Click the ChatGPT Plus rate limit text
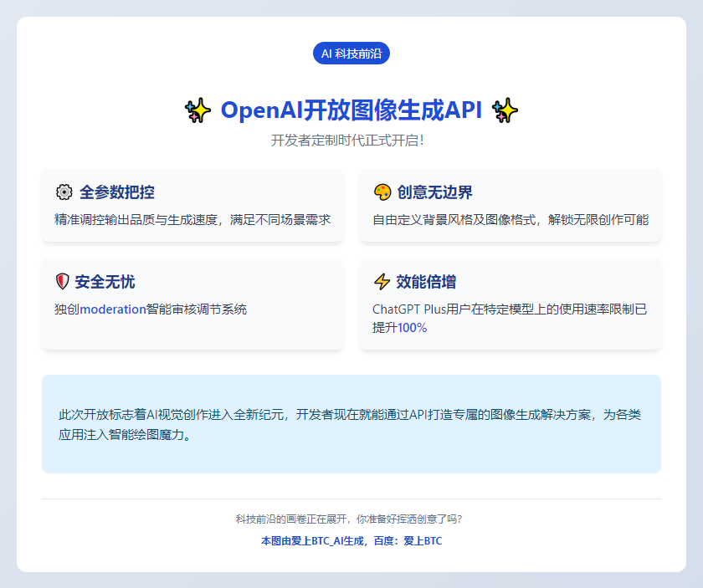This screenshot has height=588, width=703. pos(510,318)
